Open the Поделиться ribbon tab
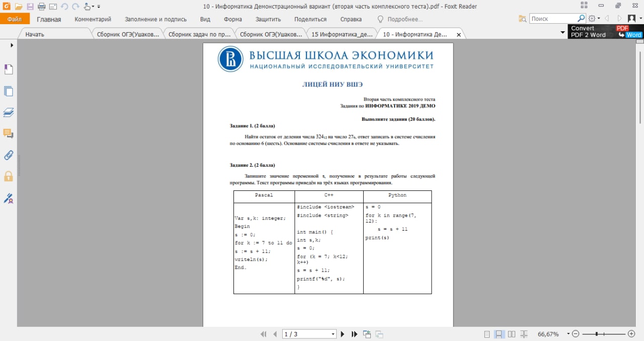 310,19
